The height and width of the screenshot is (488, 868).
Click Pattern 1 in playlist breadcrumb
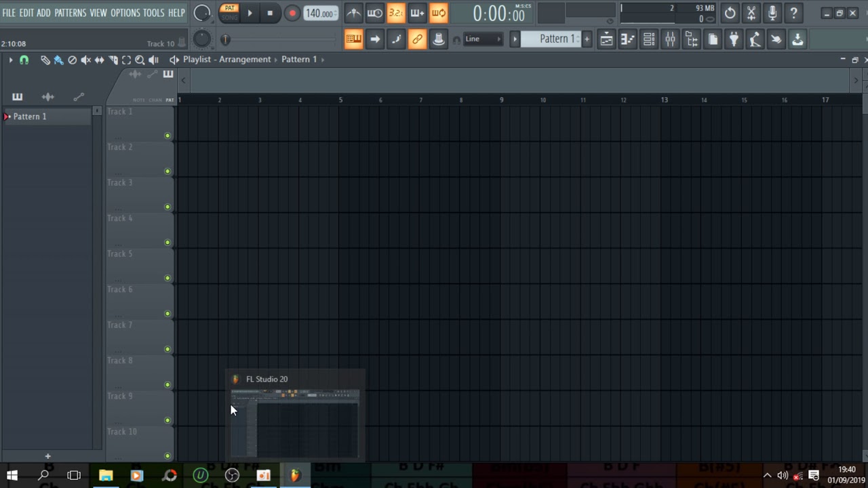point(299,60)
